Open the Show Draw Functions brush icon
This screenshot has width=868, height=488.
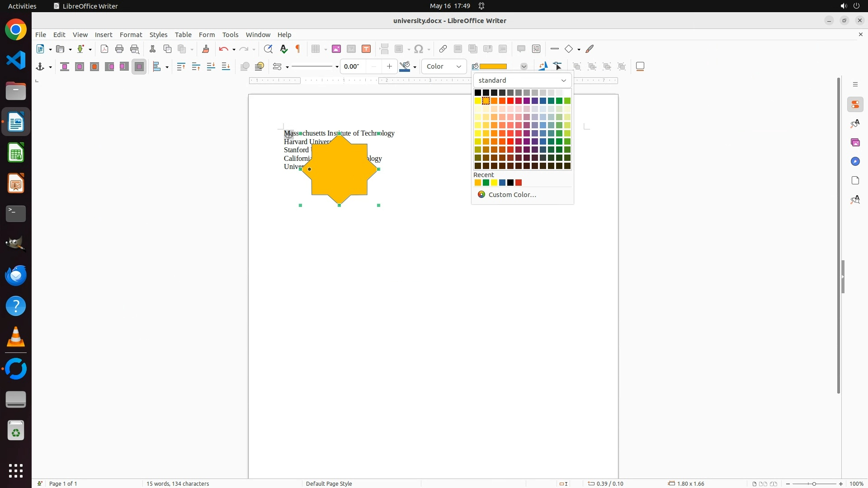coord(590,49)
